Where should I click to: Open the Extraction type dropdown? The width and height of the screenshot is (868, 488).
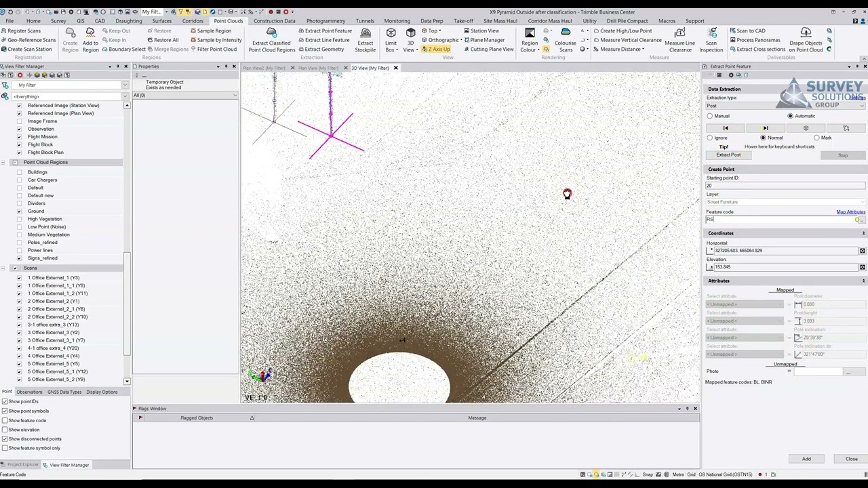coord(785,106)
